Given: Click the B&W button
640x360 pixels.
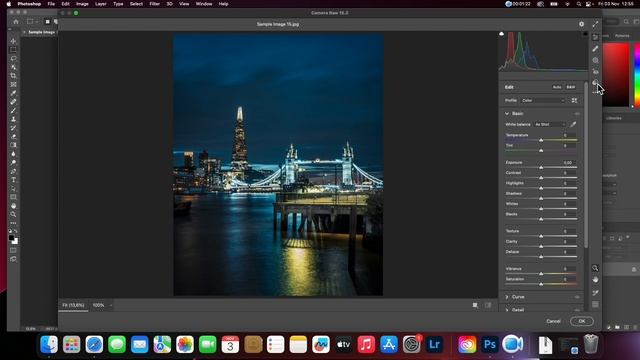Looking at the screenshot, I should [571, 87].
